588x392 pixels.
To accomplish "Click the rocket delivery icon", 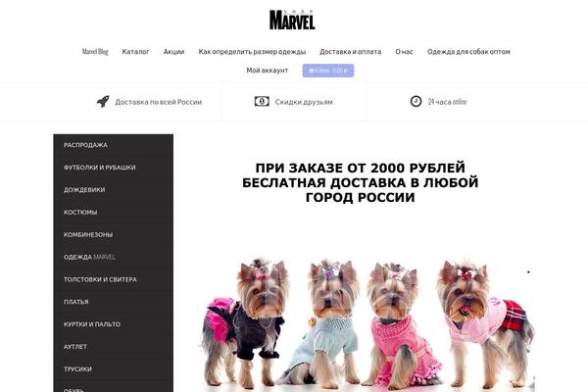I will coord(103,101).
